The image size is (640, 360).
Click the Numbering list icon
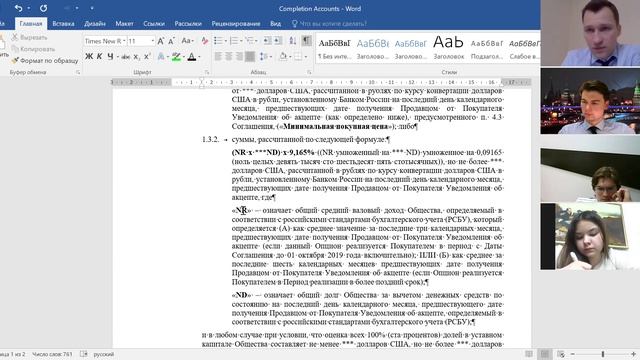click(x=234, y=40)
